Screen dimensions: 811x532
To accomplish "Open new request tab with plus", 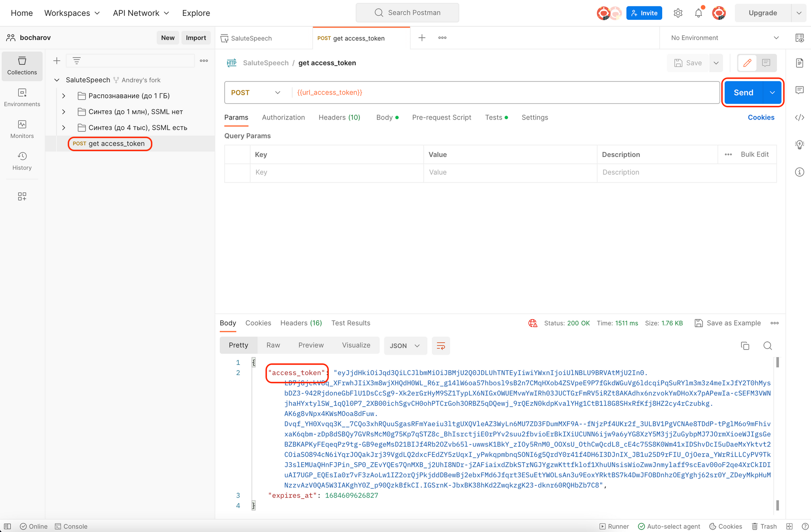I will click(422, 38).
